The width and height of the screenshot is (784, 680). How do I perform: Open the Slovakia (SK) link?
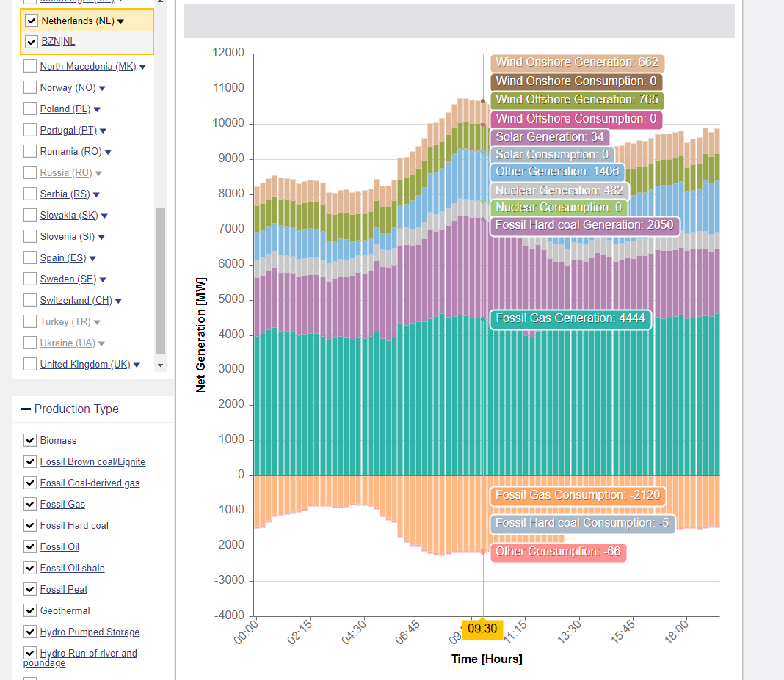click(x=69, y=216)
